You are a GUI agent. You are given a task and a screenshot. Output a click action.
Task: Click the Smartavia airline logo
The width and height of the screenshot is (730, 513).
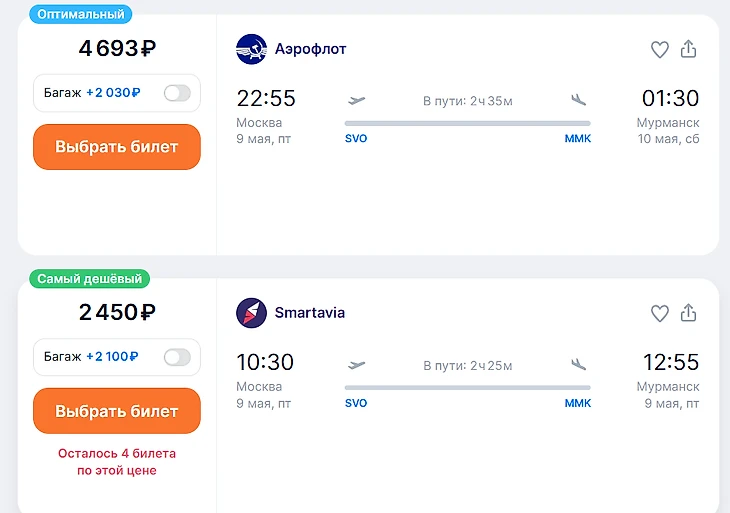[251, 313]
